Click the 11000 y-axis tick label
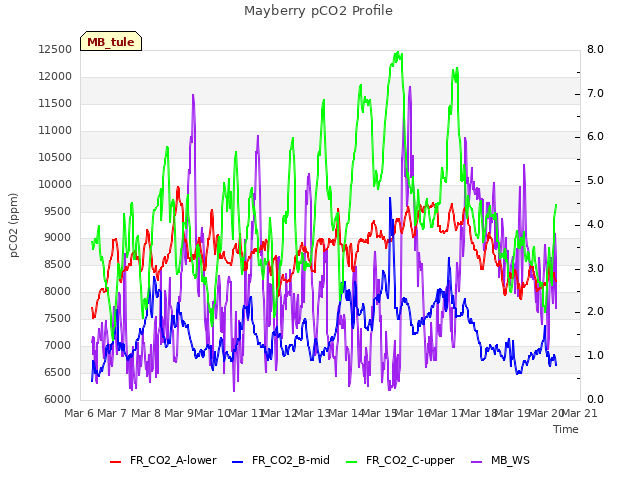Screen dimensions: 640x480 55,131
